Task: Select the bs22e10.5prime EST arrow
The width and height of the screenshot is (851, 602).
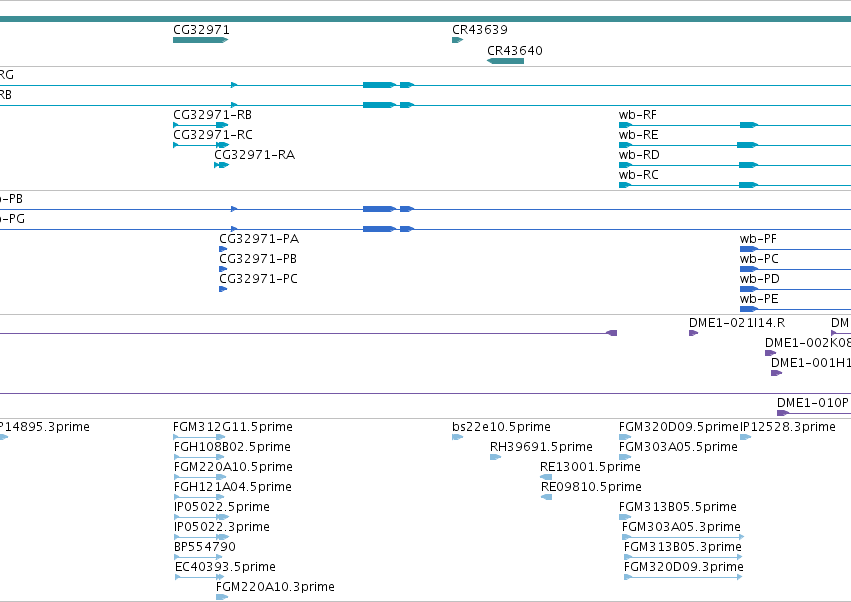Action: click(x=458, y=437)
